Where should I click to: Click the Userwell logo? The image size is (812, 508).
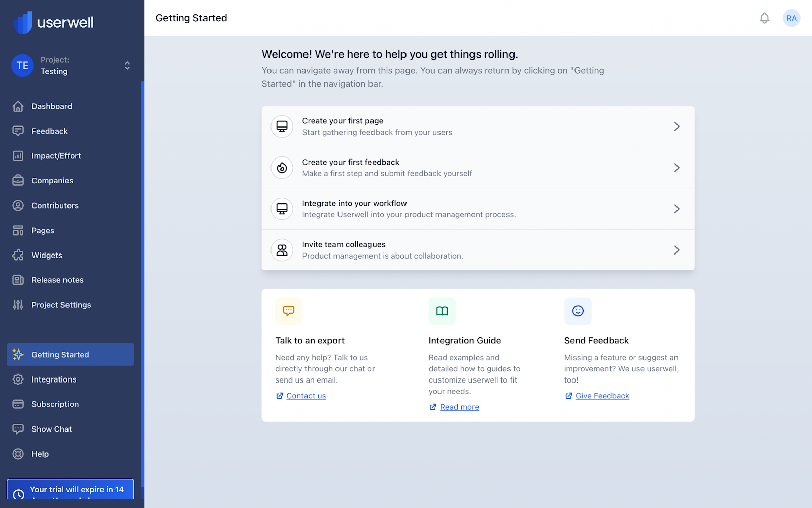53,22
